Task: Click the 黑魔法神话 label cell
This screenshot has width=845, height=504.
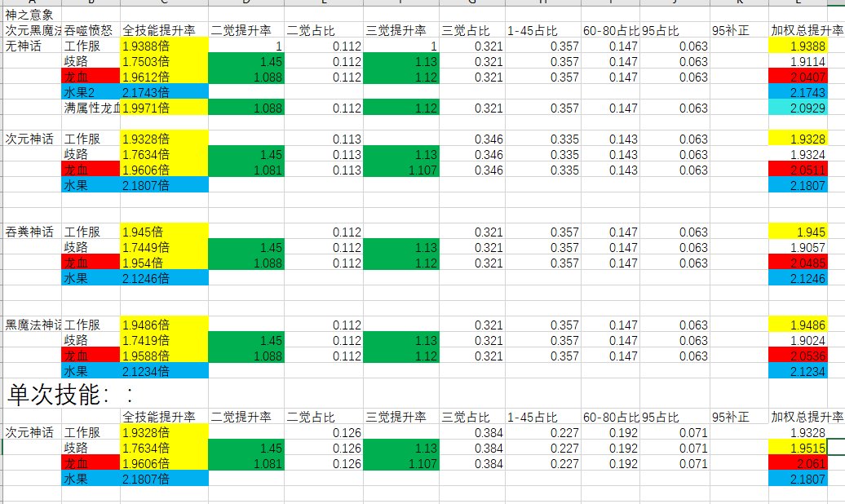Action: [x=33, y=325]
